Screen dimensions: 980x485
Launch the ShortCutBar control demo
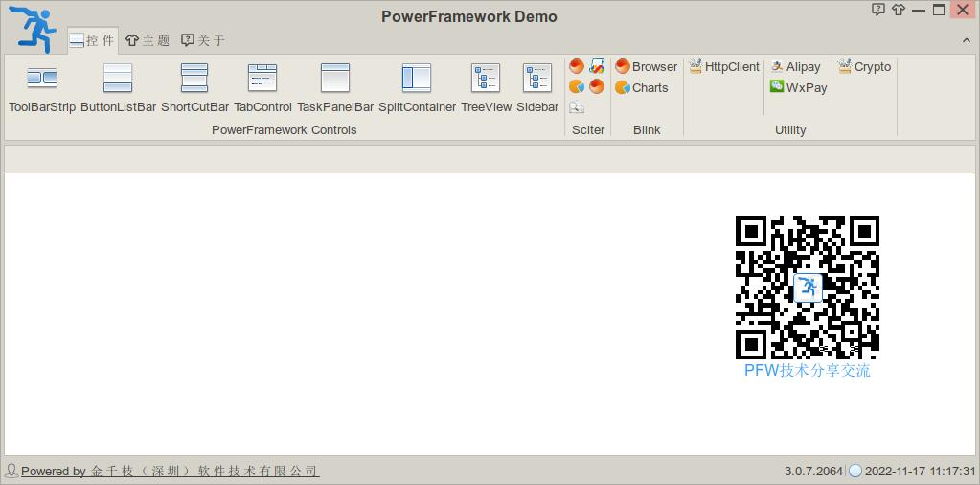point(195,87)
